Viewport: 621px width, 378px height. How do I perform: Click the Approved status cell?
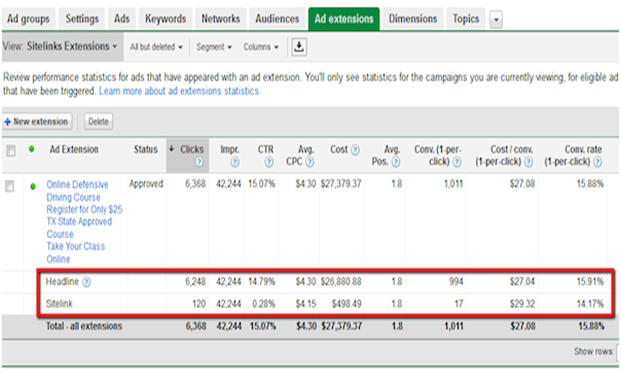click(146, 184)
